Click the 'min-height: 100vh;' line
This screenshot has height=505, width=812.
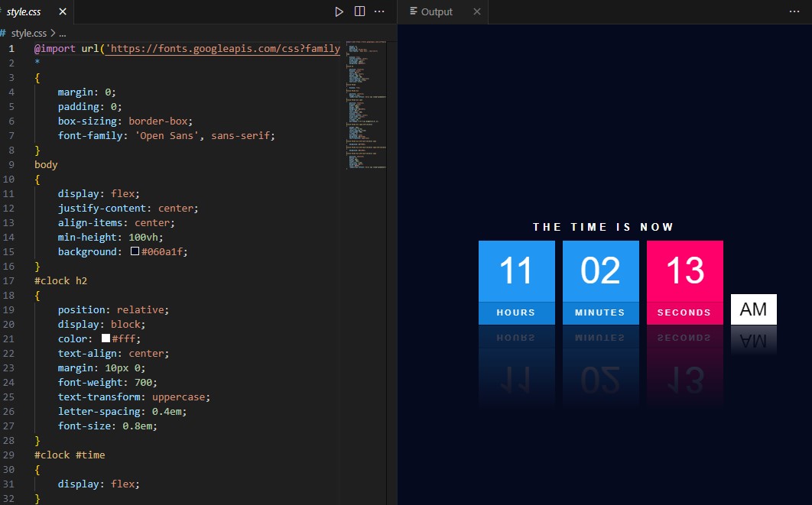[110, 237]
